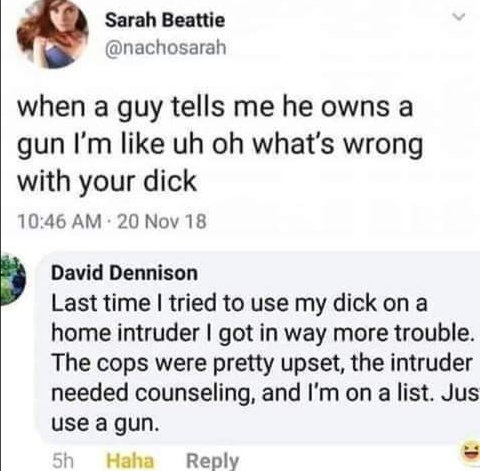The image size is (480, 471).
Task: Click the tweet text about owning a gun
Action: tap(220, 144)
